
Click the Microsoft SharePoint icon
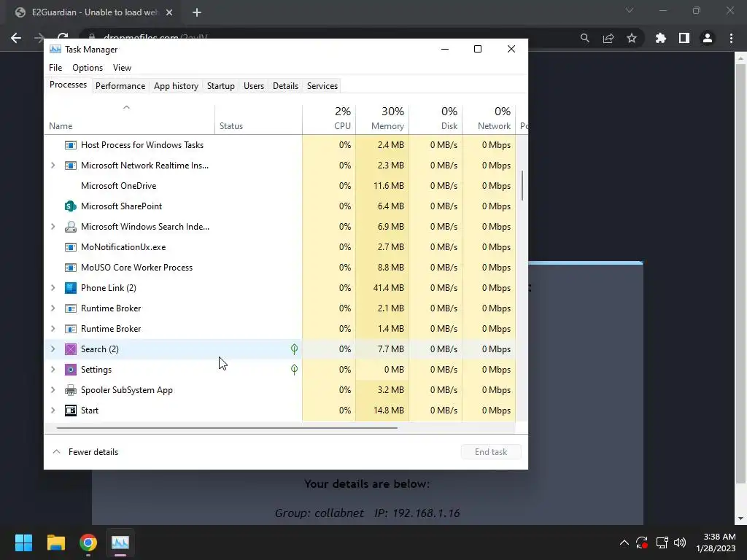[x=71, y=206]
